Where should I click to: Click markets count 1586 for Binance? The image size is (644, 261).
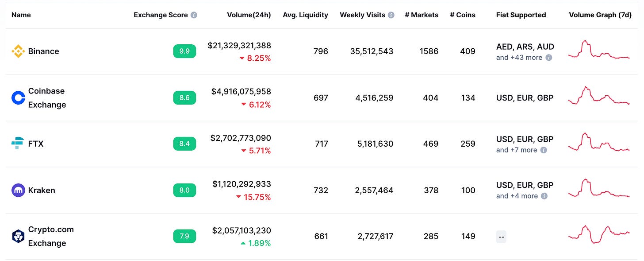[x=429, y=51]
